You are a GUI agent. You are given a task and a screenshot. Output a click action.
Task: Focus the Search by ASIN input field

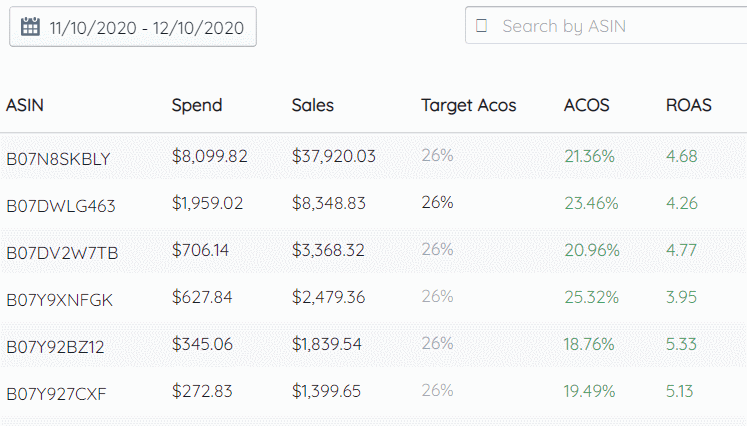click(606, 26)
